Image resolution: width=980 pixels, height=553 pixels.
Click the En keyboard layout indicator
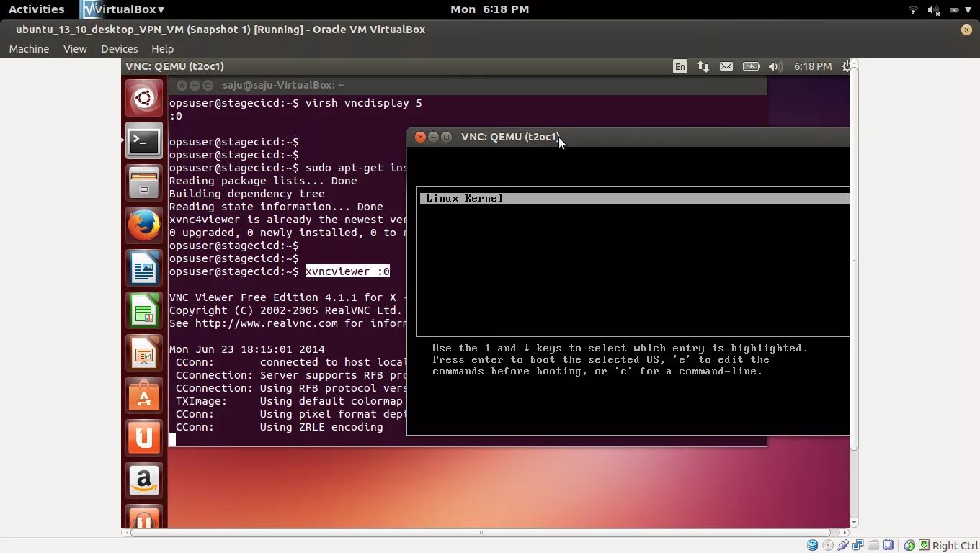click(680, 66)
